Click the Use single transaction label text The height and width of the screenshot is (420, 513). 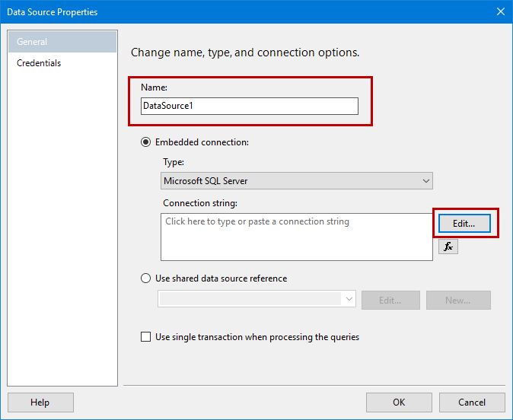click(257, 337)
